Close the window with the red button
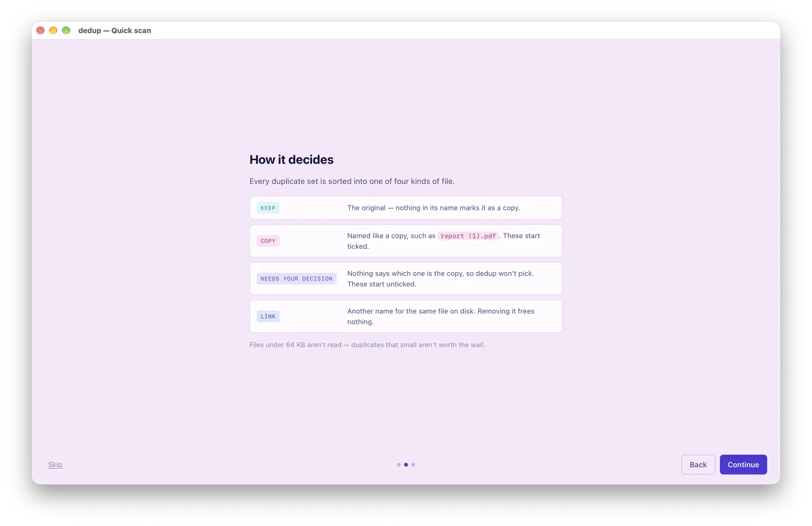The height and width of the screenshot is (526, 812). pyautogui.click(x=41, y=30)
